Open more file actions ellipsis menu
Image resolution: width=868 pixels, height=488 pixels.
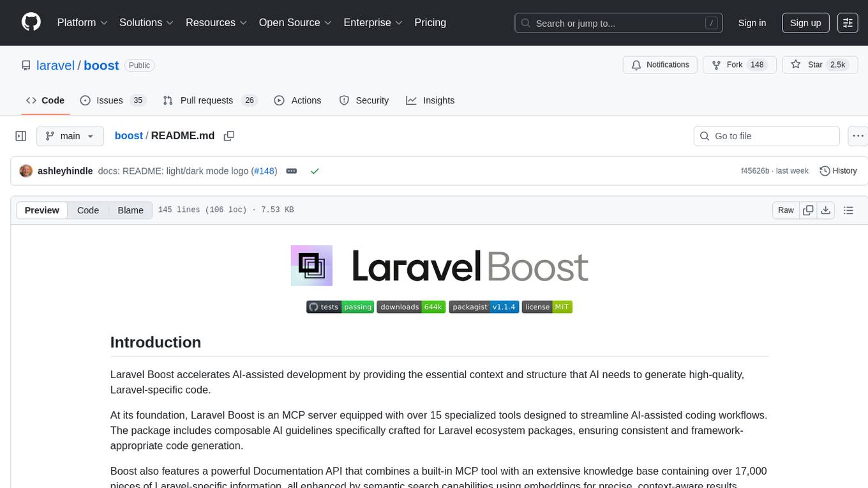pyautogui.click(x=858, y=136)
